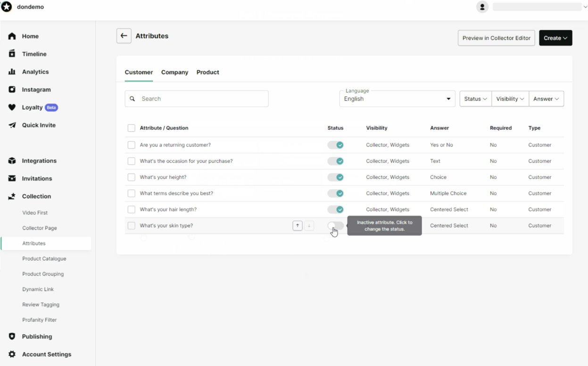Open the Create dropdown button
The image size is (588, 366).
(x=555, y=38)
